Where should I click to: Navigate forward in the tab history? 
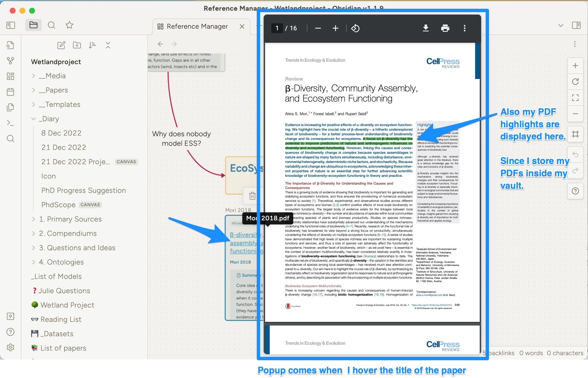coord(174,44)
